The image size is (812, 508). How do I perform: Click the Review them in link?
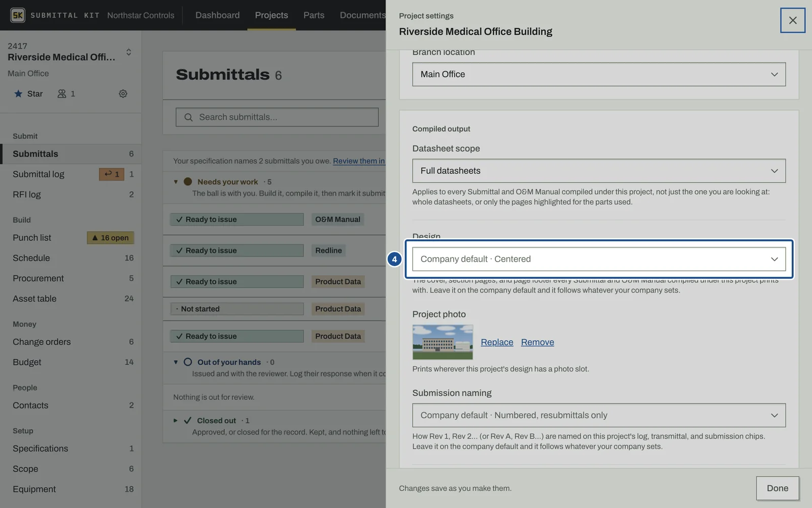click(359, 161)
